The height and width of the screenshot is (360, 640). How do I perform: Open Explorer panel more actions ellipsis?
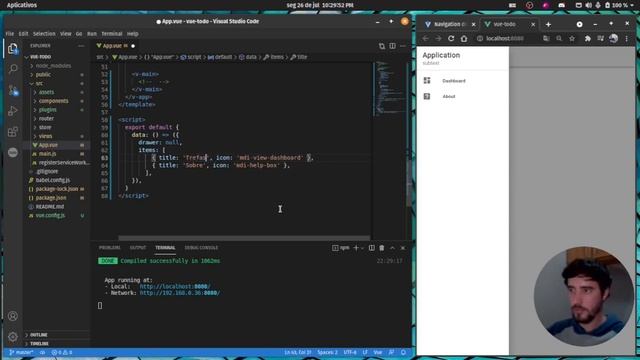81,46
